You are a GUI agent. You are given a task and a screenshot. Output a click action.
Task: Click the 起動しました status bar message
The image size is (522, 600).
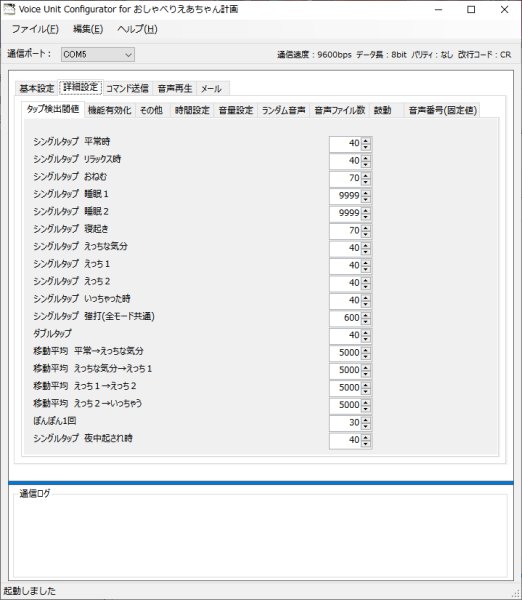(x=30, y=591)
